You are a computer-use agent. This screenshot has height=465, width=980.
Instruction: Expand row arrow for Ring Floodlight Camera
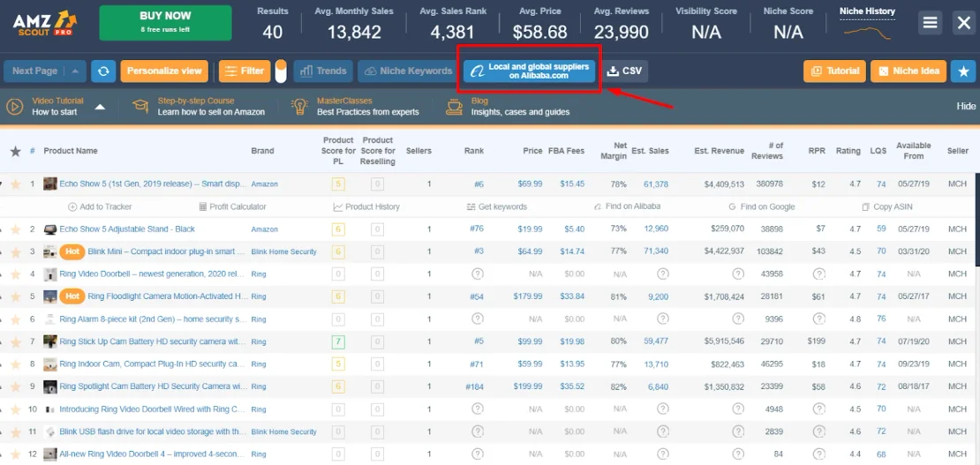click(2, 296)
